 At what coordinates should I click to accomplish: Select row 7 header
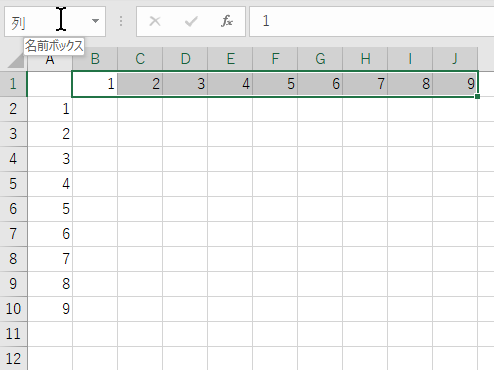tap(13, 234)
